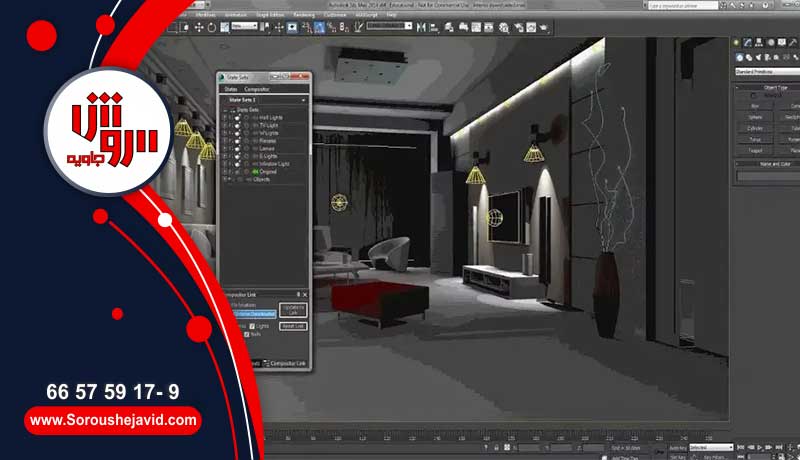
Task: Click the Update to Link button
Action: 293,308
